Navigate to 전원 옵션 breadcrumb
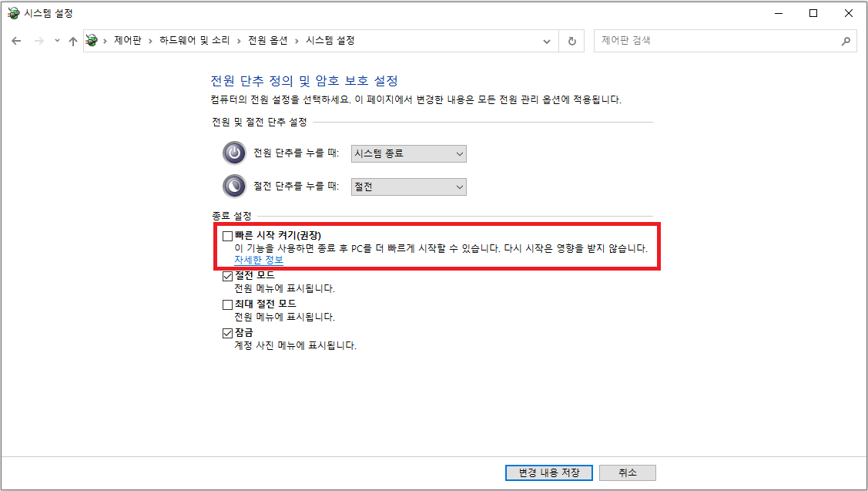 click(267, 40)
